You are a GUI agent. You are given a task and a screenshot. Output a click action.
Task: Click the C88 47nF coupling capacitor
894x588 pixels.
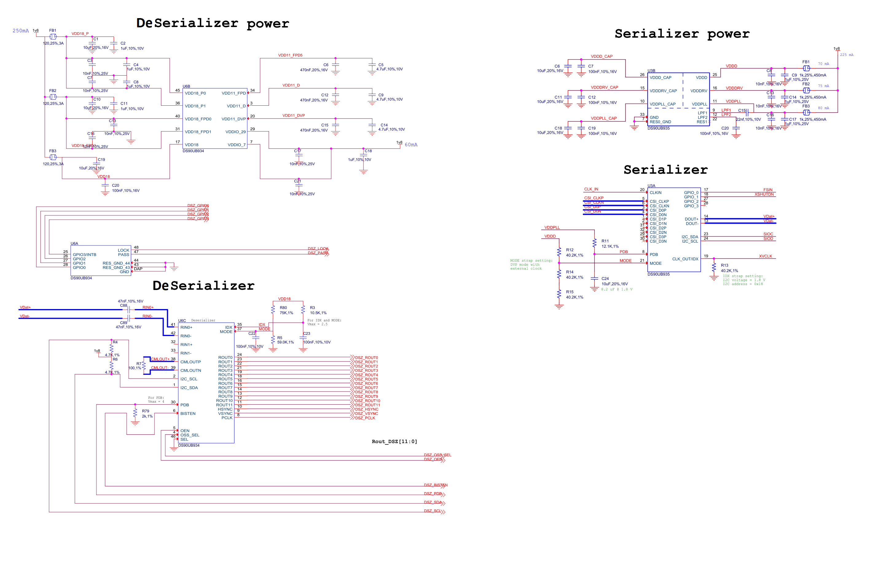128,310
